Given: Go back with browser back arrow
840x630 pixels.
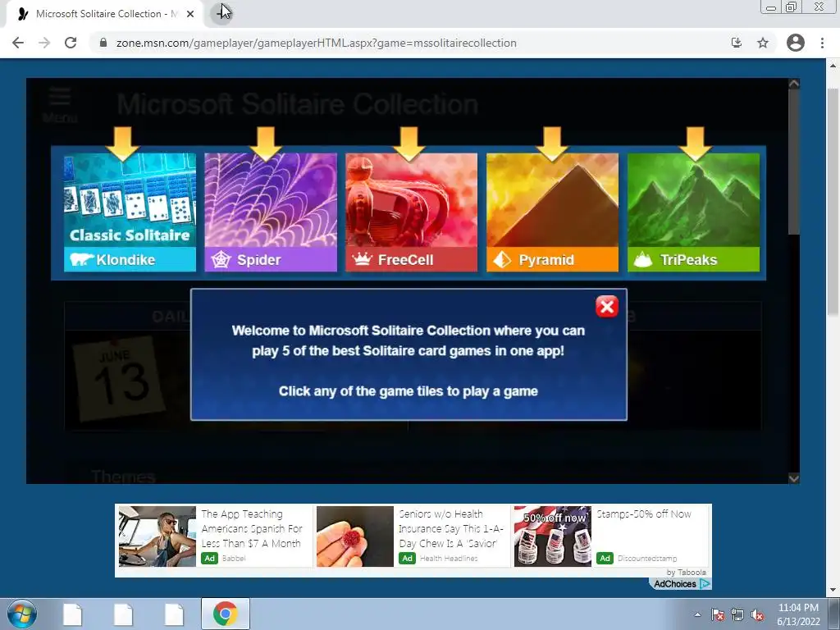Looking at the screenshot, I should [x=18, y=43].
